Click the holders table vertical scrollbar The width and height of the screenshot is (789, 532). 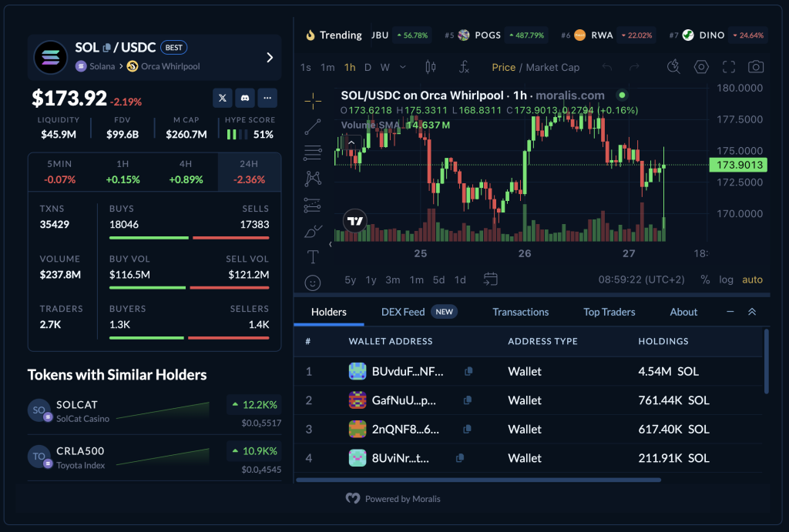pos(767,361)
